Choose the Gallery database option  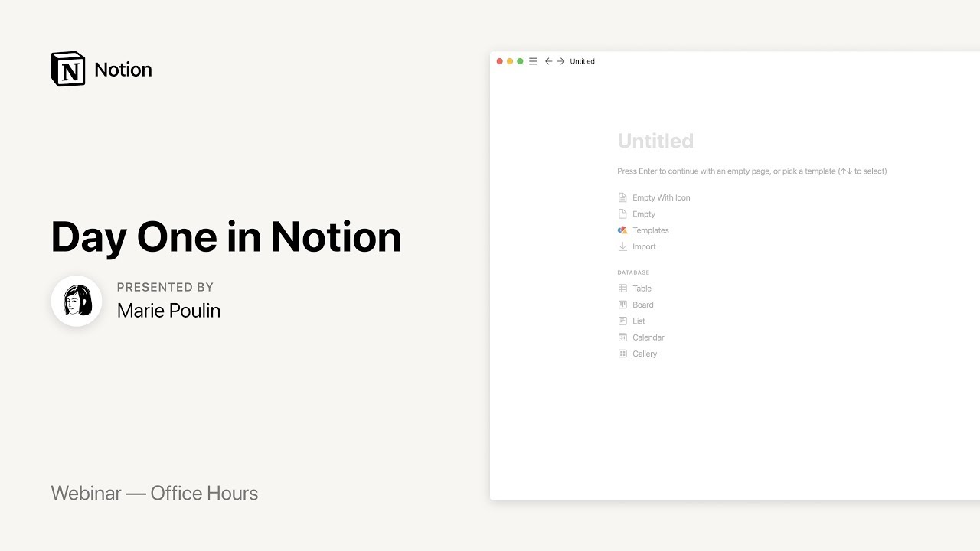click(644, 354)
